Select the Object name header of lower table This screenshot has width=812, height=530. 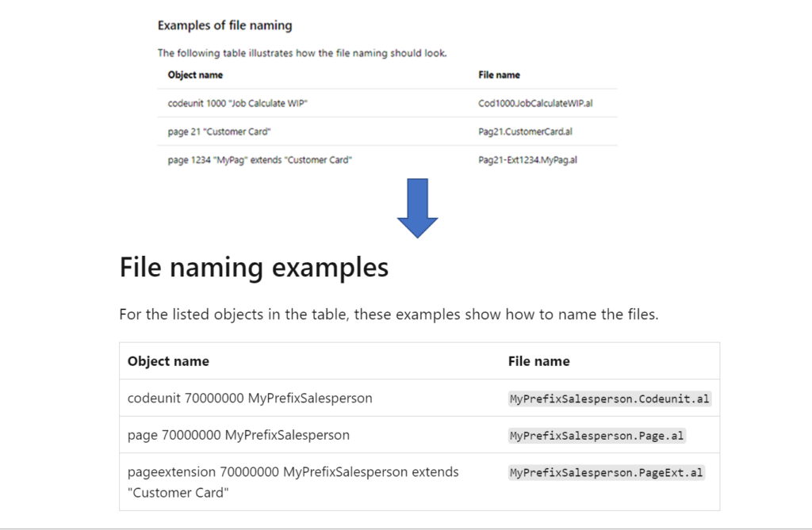[x=169, y=360]
